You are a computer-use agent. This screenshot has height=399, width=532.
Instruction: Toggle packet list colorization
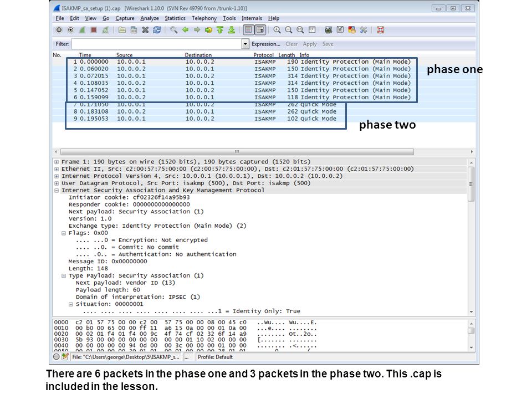click(x=248, y=30)
